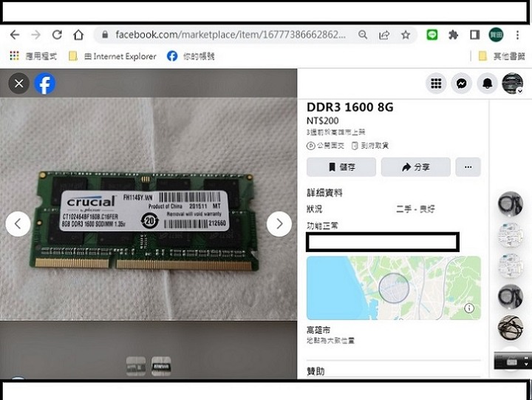Viewport: 532px width, 400px height.
Task: Select the second photo thumbnail below image
Action: (161, 366)
